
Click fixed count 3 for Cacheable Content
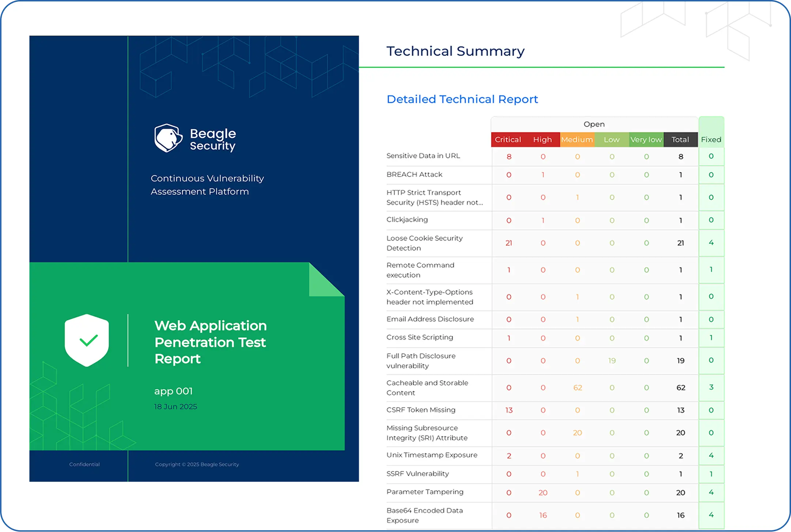click(x=711, y=387)
